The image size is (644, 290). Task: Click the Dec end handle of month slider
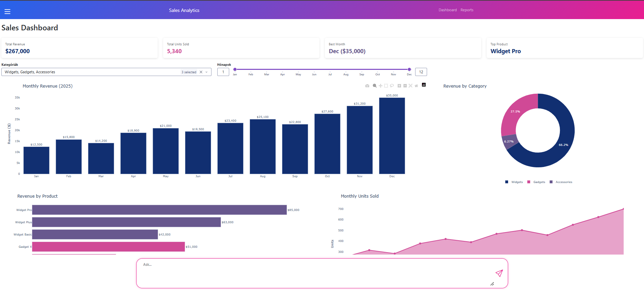click(x=409, y=70)
